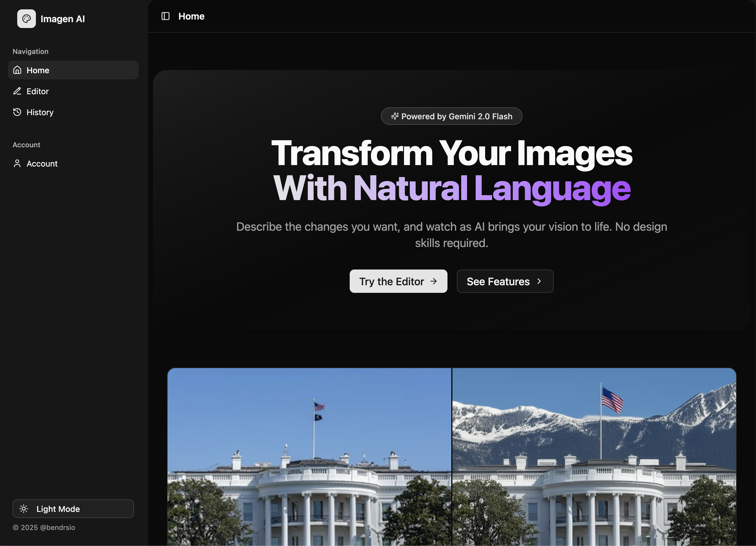Screen dimensions: 756x546
Task: Click the History clock icon
Action: coord(17,112)
